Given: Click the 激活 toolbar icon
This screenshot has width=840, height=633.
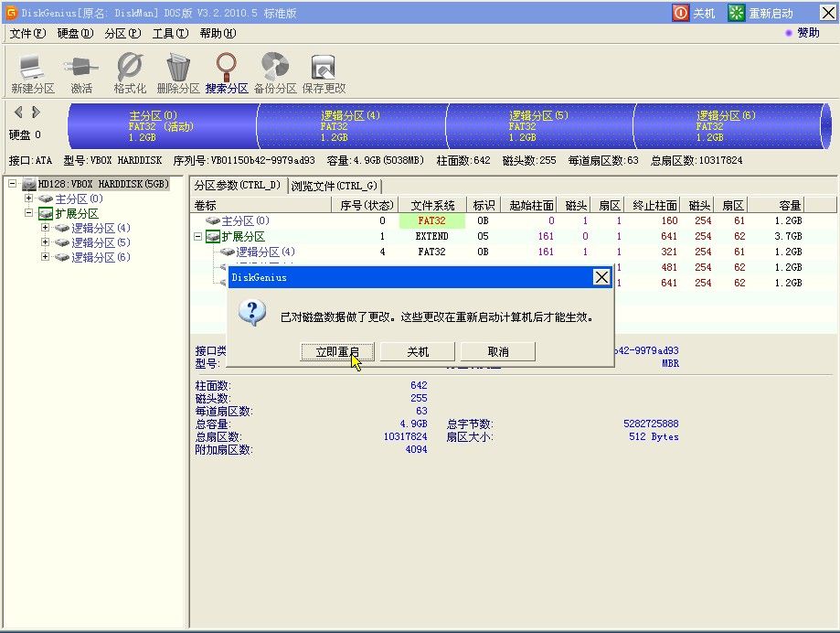Looking at the screenshot, I should click(x=81, y=67).
